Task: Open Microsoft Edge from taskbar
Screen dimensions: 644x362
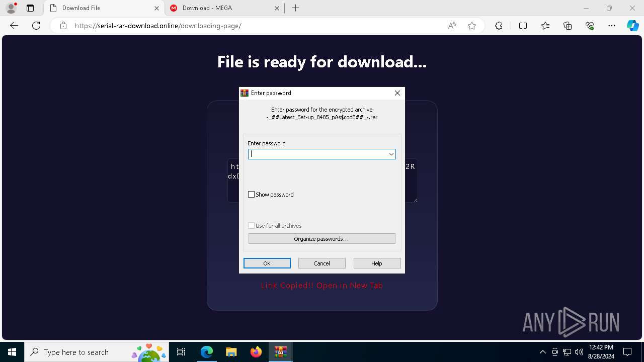Action: [x=207, y=352]
